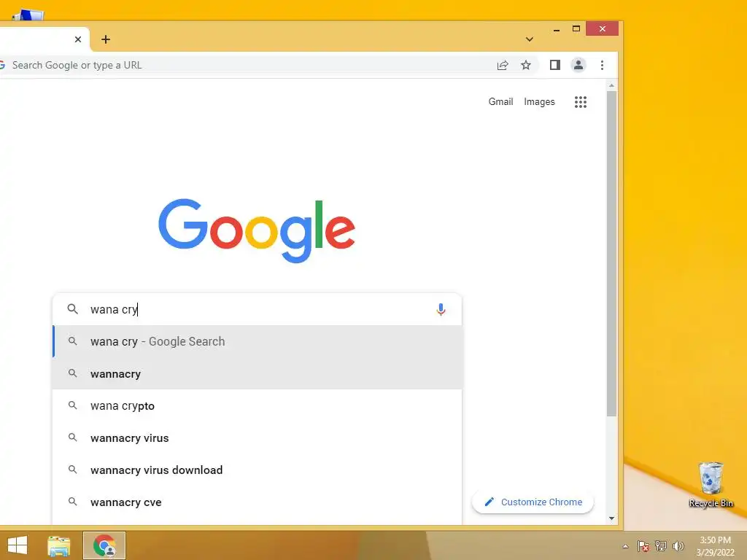The width and height of the screenshot is (747, 560).
Task: Click the Share this page icon
Action: coord(503,65)
